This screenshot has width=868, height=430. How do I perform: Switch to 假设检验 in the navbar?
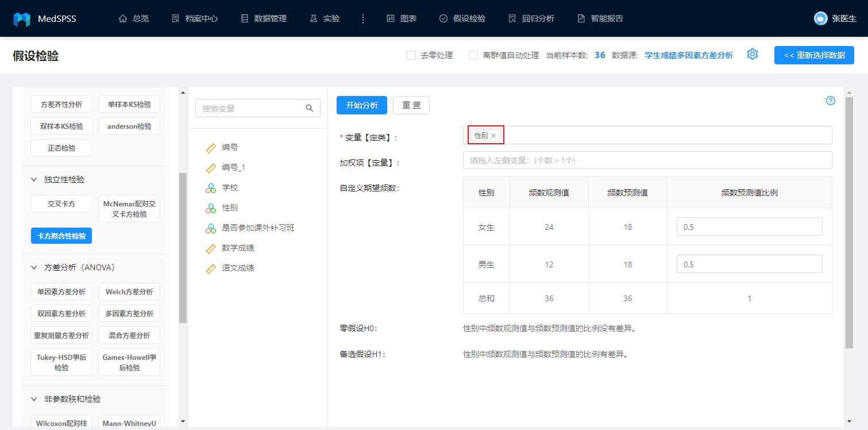pyautogui.click(x=461, y=18)
